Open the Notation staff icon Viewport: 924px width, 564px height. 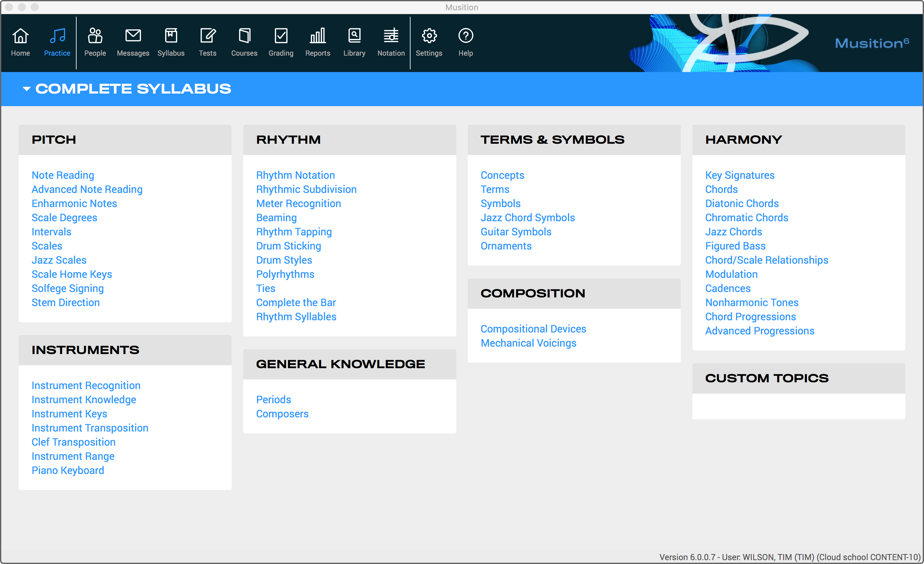pyautogui.click(x=391, y=36)
